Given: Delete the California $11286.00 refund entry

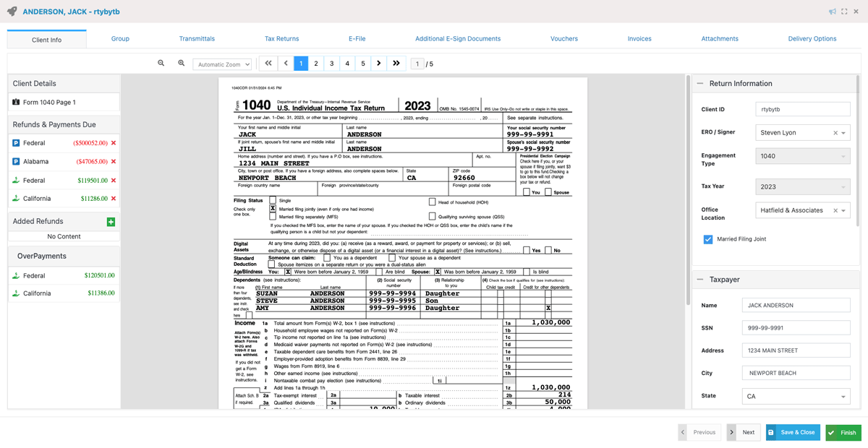Looking at the screenshot, I should click(x=113, y=198).
